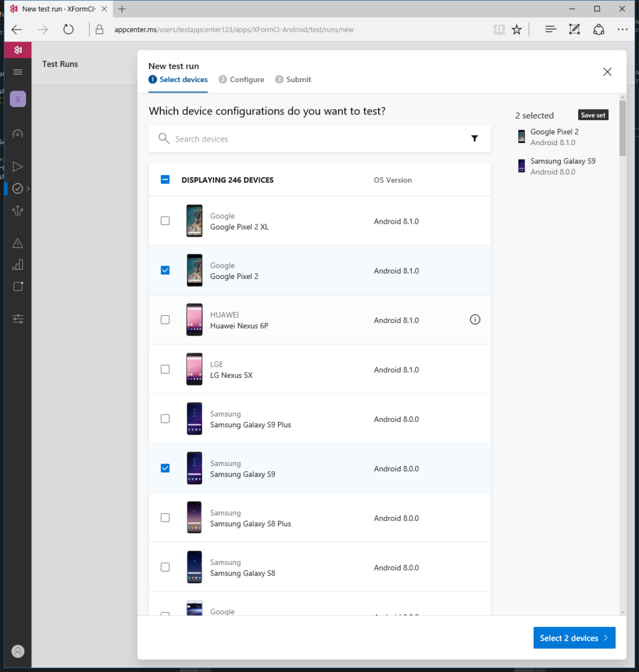The height and width of the screenshot is (672, 639).
Task: Click the browser share icon
Action: pyautogui.click(x=599, y=29)
